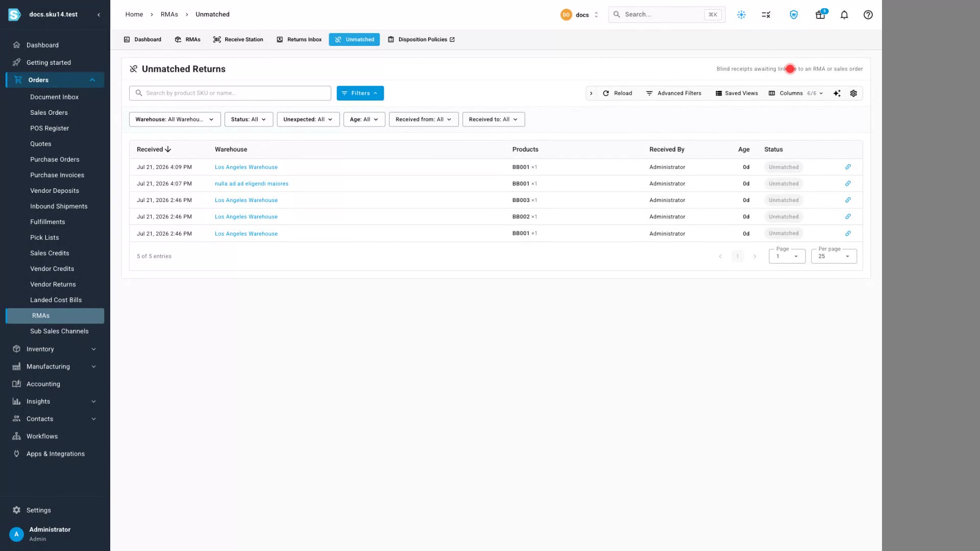Click link icon on BB002 row

pyautogui.click(x=848, y=216)
